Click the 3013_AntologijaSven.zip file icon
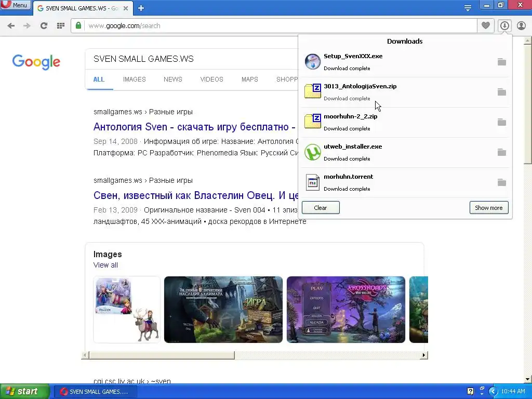532x399 pixels. point(312,91)
